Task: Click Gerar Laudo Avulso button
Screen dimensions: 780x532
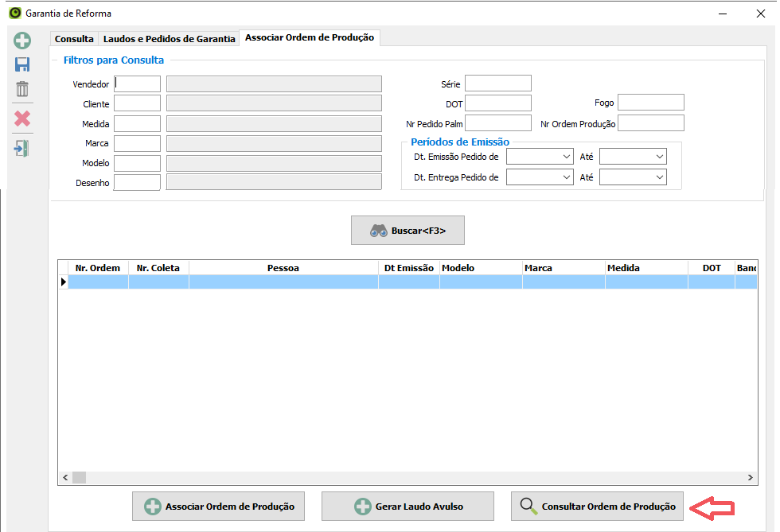Action: pos(408,507)
